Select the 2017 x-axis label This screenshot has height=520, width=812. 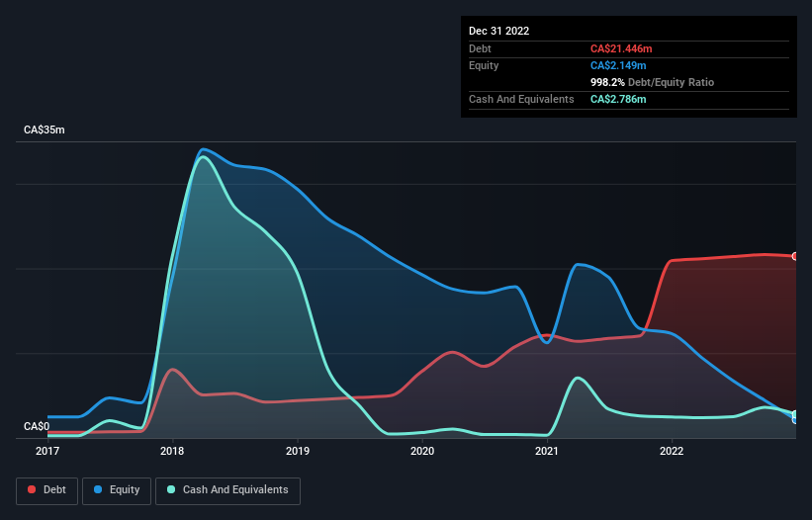coord(47,451)
